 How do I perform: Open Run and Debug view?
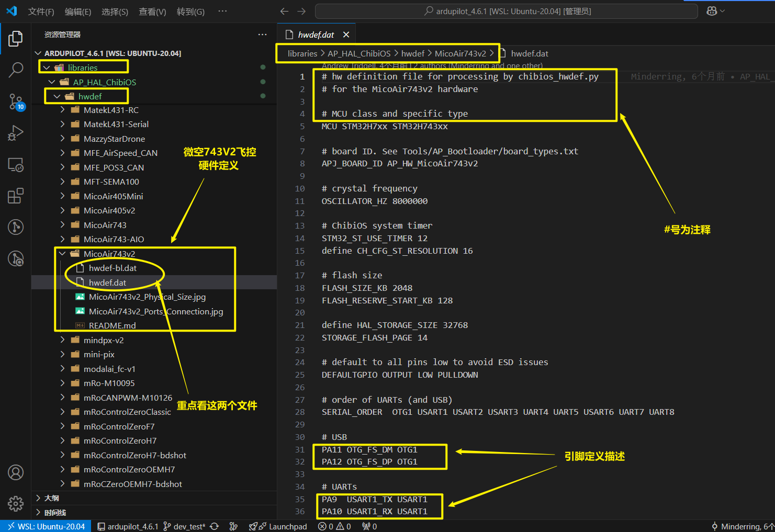pyautogui.click(x=16, y=133)
